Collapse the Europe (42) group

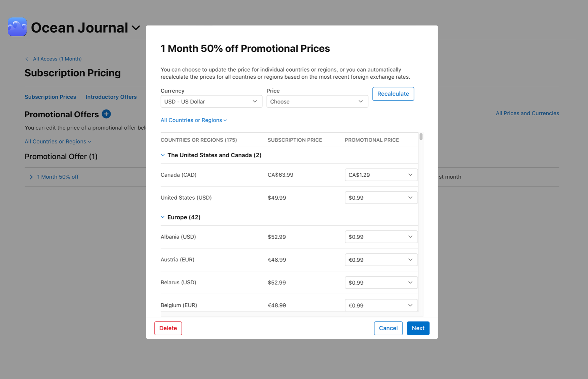[x=163, y=217]
